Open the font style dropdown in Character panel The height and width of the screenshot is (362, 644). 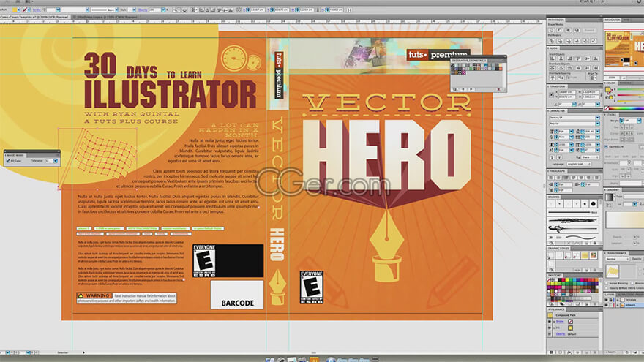point(598,124)
